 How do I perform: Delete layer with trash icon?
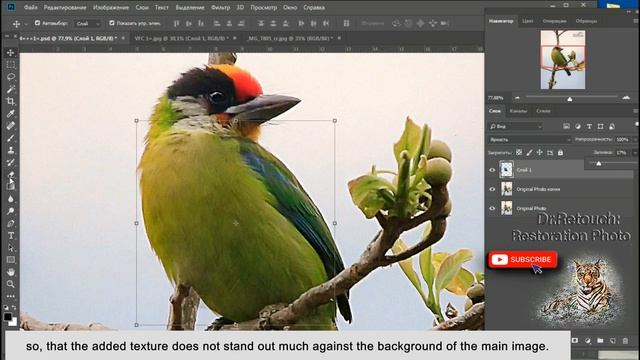coord(625,340)
